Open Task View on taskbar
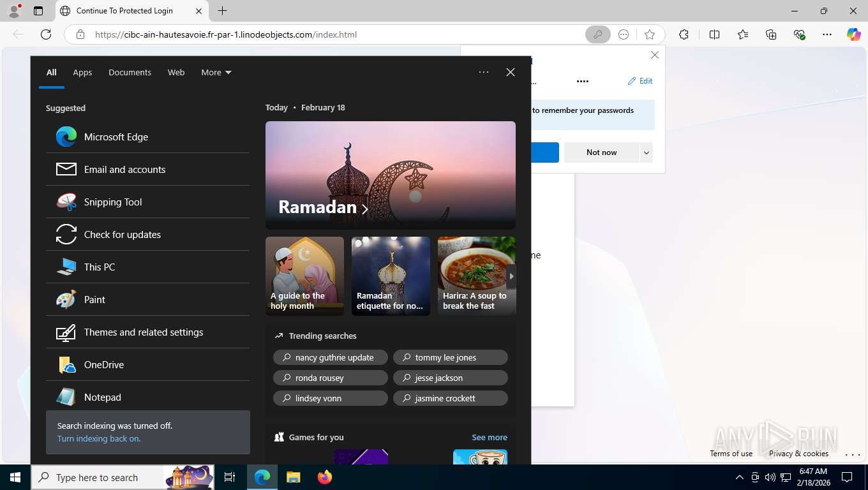The height and width of the screenshot is (490, 868). (230, 477)
